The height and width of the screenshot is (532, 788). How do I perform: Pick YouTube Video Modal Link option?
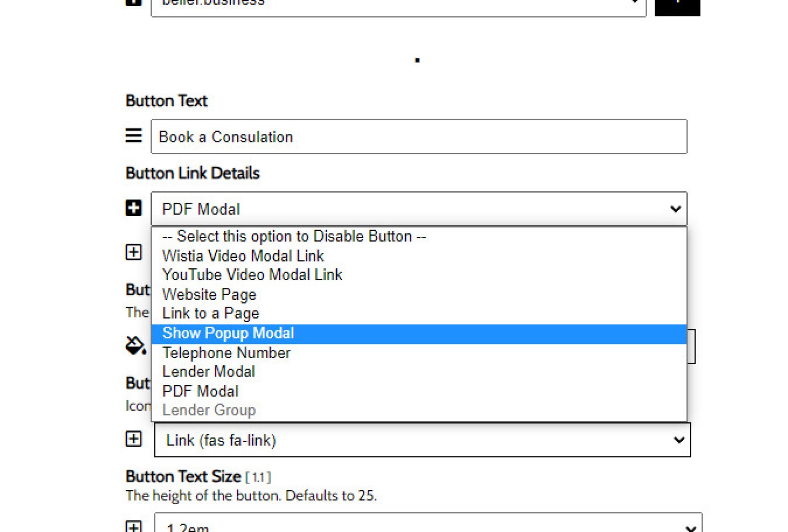pos(252,275)
